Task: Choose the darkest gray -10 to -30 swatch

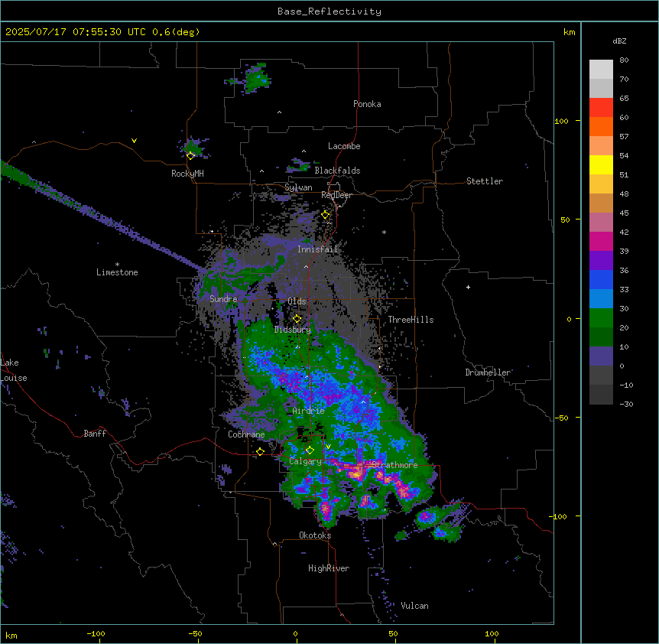Action: [601, 395]
